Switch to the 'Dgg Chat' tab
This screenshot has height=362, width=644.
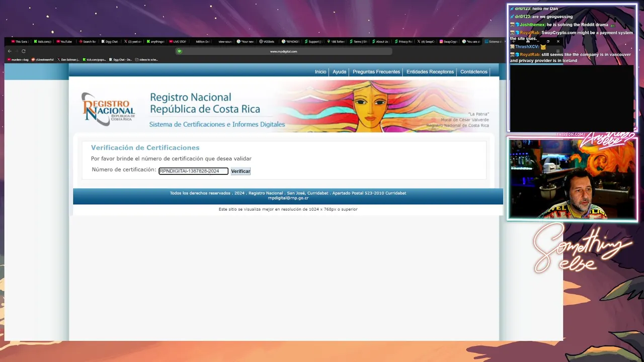[x=109, y=42]
